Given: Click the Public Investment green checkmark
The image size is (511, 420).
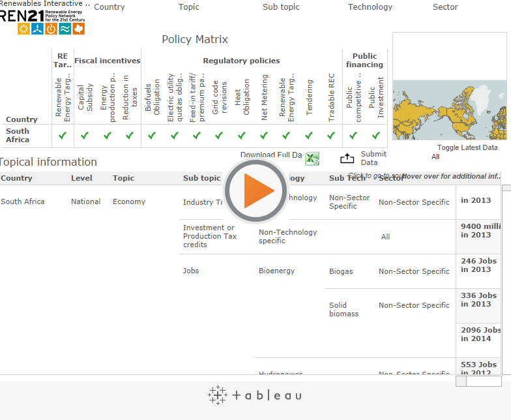Looking at the screenshot, I should (376, 136).
